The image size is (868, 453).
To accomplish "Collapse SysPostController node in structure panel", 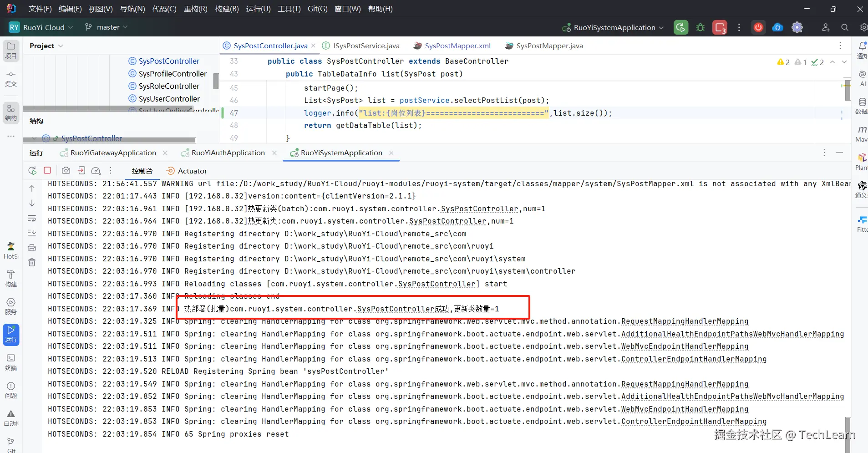I will tap(34, 138).
